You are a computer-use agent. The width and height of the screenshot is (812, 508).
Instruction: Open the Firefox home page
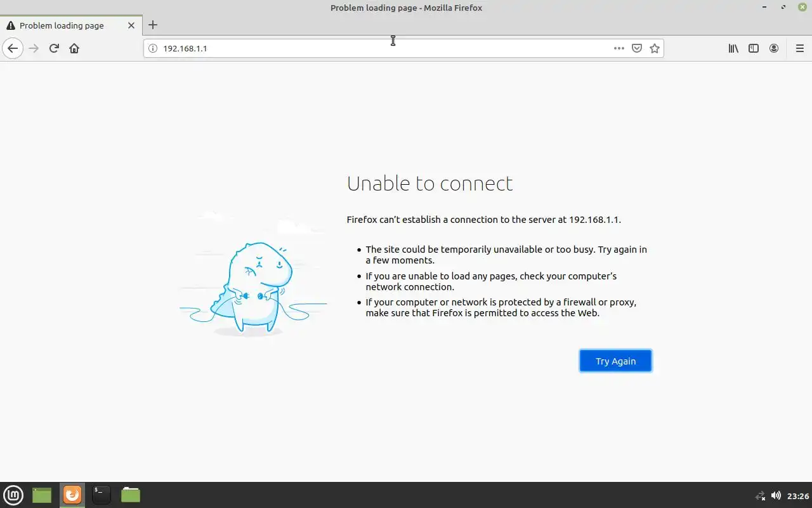[x=74, y=48]
